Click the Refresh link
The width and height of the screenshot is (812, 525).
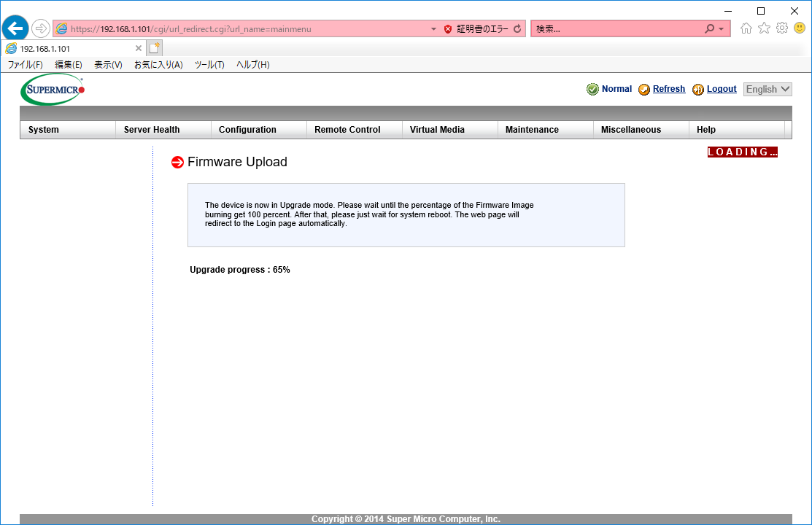pos(668,89)
